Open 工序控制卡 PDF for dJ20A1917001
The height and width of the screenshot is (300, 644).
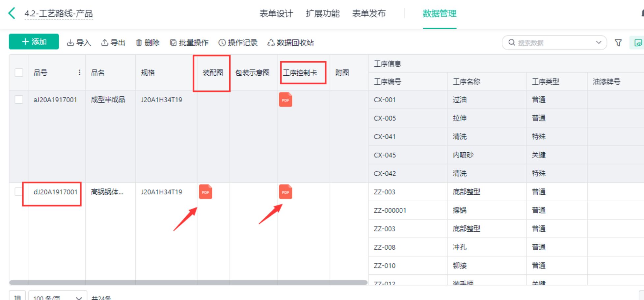click(x=285, y=192)
